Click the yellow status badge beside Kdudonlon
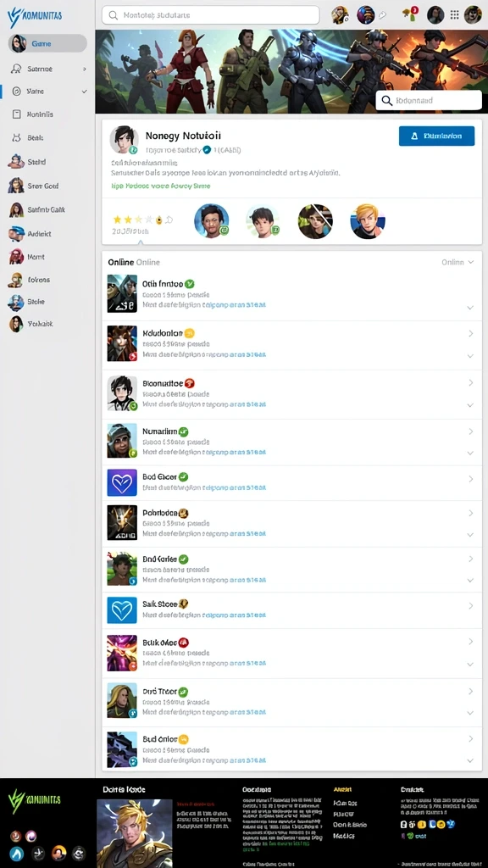 [189, 333]
